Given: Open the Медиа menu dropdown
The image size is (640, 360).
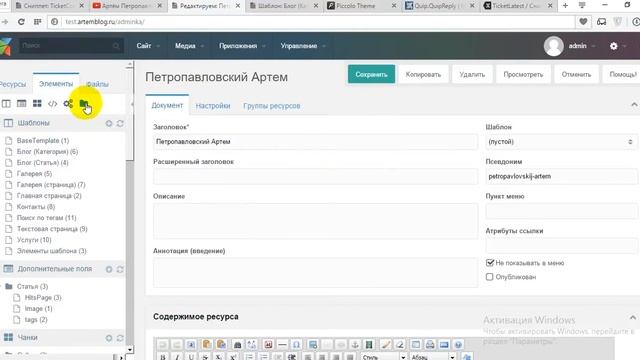Looking at the screenshot, I should tap(189, 46).
